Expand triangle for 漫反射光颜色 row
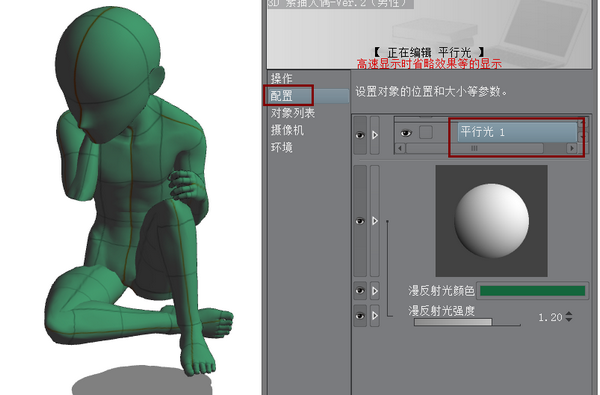 (375, 291)
